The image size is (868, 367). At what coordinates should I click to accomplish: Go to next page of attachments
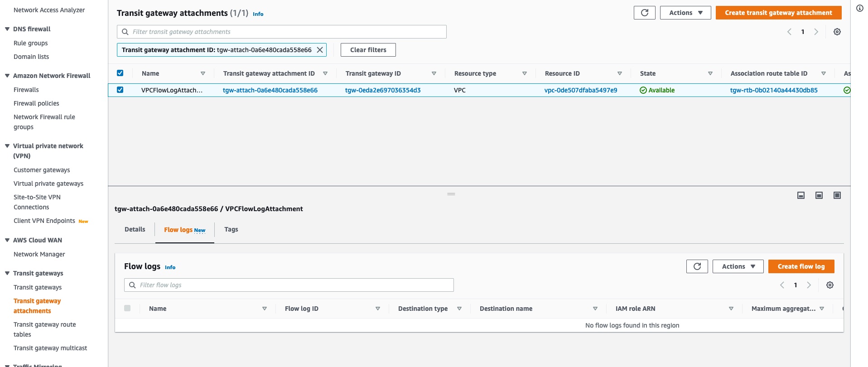[x=816, y=32]
